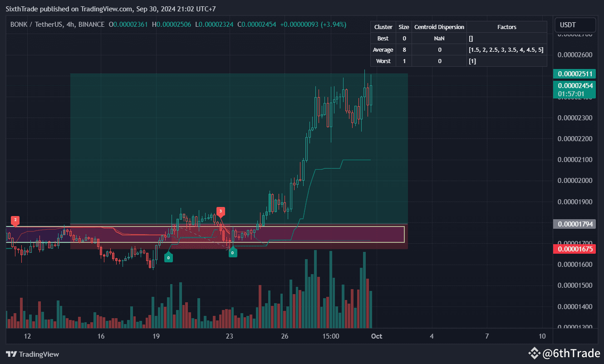The image size is (604, 364).
Task: Click the red marker labeled 2
Action: coord(15,220)
